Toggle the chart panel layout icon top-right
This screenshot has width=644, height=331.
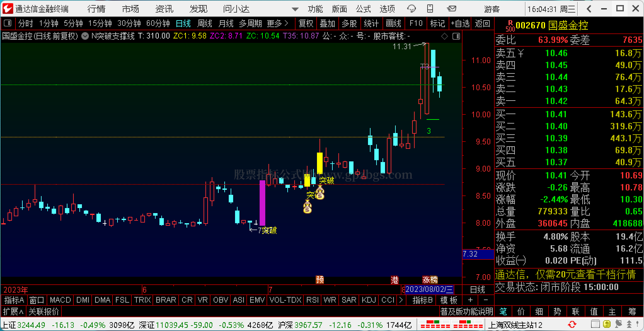[x=456, y=36]
